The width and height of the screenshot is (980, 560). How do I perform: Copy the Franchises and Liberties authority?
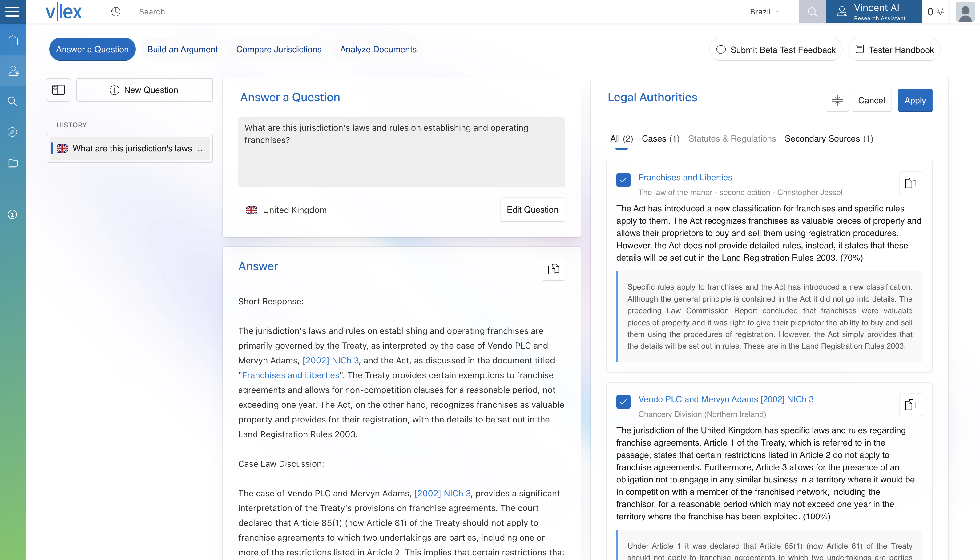pos(910,183)
